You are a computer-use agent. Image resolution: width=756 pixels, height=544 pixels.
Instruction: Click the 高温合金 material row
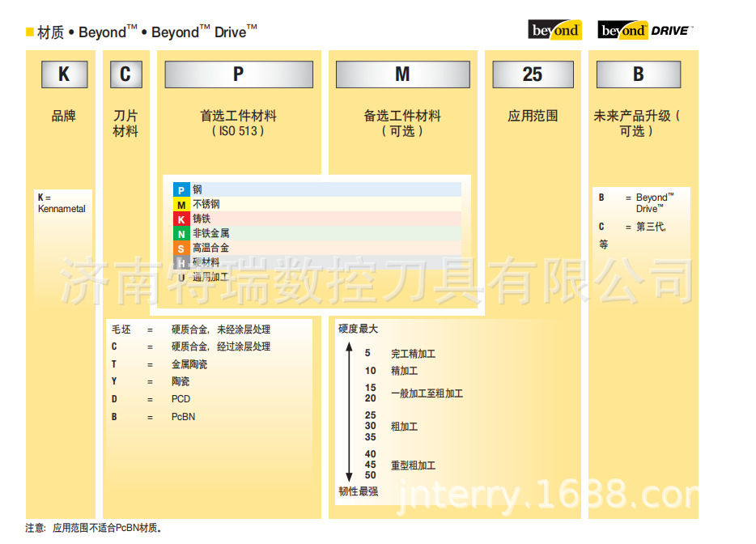316,248
